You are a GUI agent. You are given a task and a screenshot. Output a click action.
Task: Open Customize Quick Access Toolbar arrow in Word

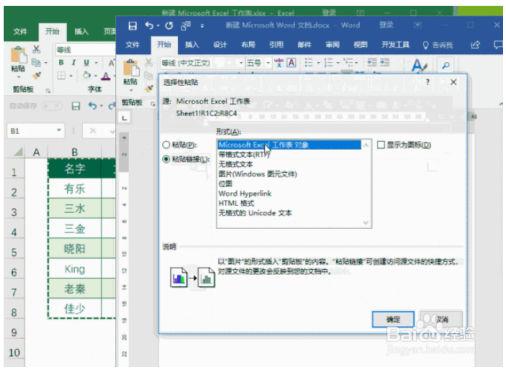pyautogui.click(x=202, y=26)
